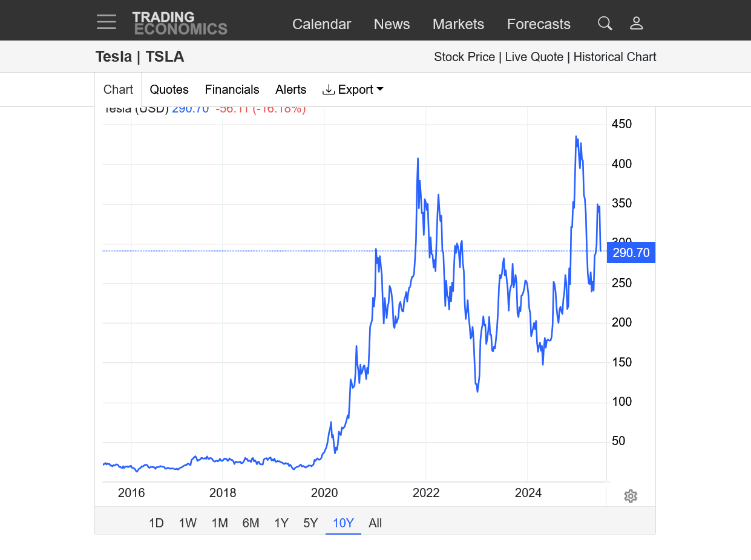This screenshot has height=560, width=751.
Task: Open the search magnifier icon
Action: [605, 24]
